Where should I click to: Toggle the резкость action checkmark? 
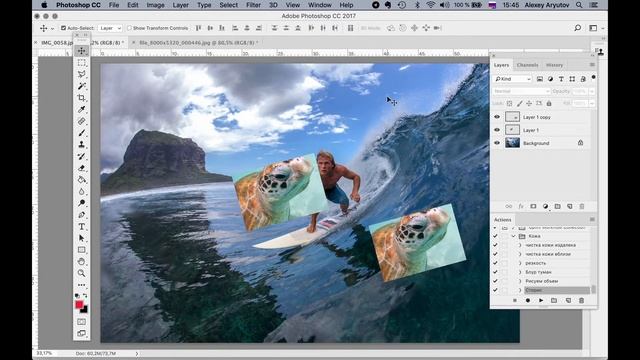click(495, 263)
